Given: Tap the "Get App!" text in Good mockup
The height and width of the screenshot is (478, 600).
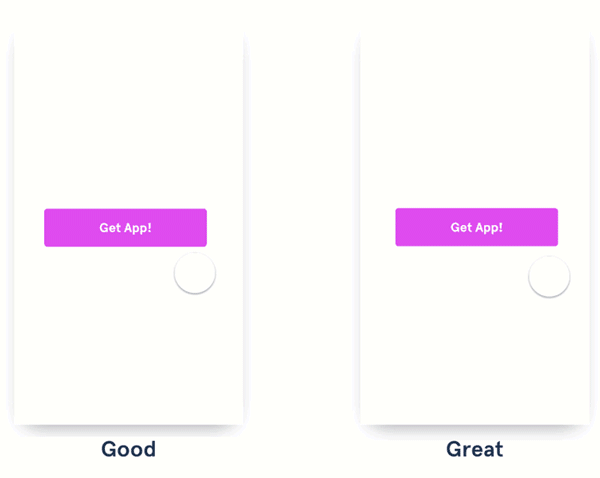Looking at the screenshot, I should click(x=125, y=228).
